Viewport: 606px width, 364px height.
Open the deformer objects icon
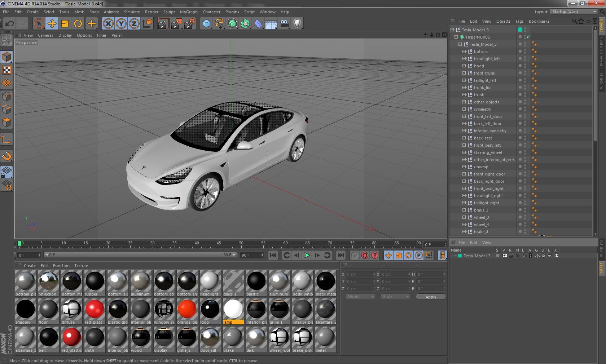click(258, 24)
